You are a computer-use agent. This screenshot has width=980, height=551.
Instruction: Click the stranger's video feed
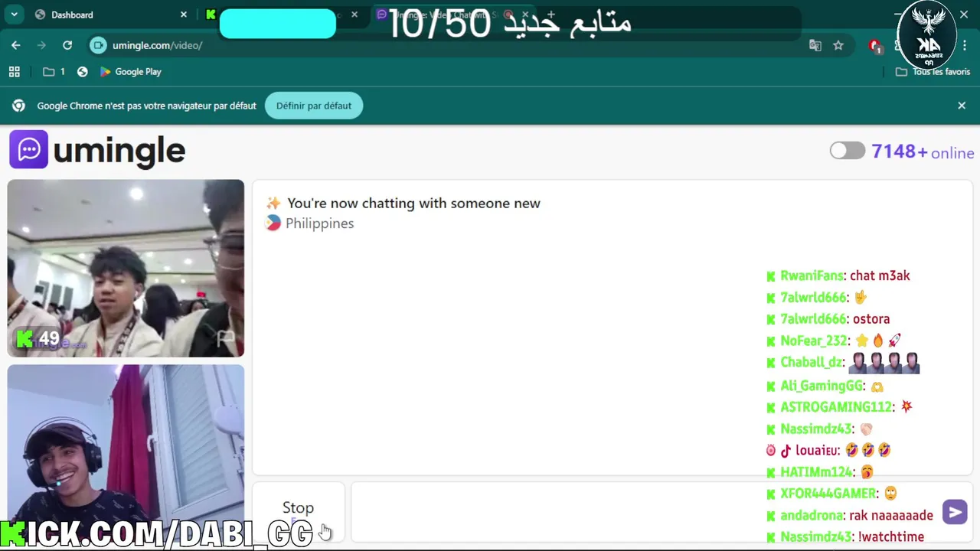pyautogui.click(x=126, y=268)
